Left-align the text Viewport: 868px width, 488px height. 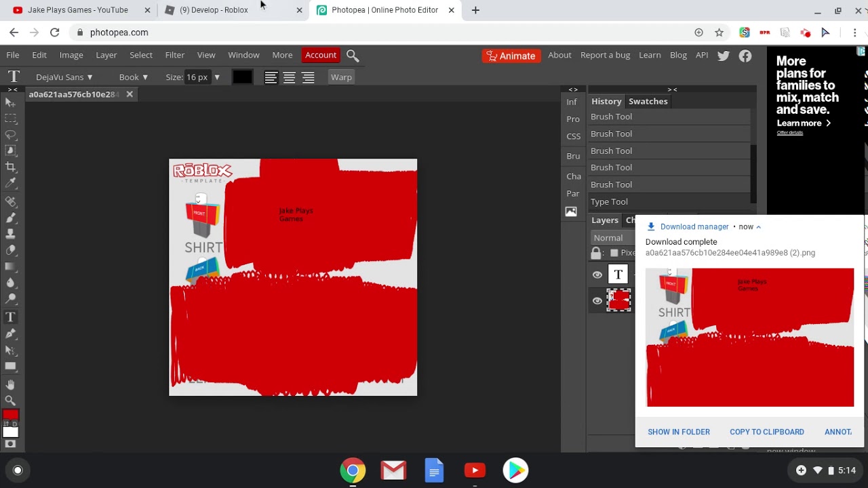(271, 77)
